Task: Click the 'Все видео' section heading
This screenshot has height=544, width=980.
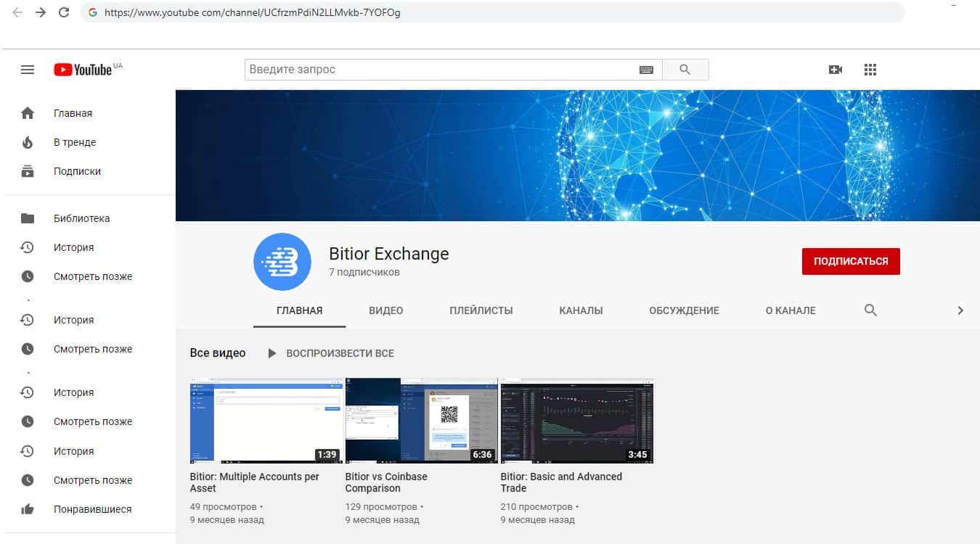Action: [218, 353]
